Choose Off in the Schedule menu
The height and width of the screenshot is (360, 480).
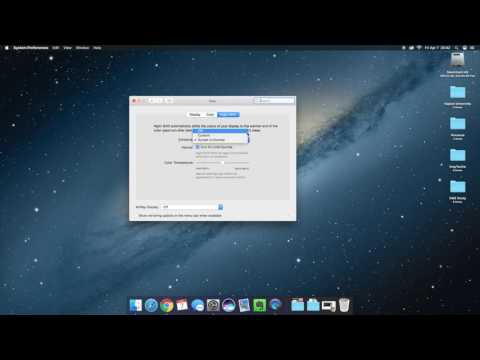(x=220, y=131)
